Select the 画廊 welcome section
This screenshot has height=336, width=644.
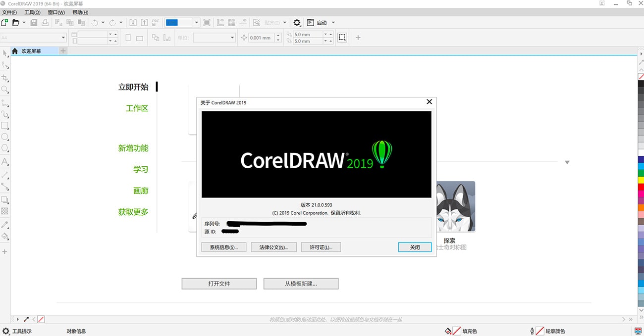click(x=141, y=191)
